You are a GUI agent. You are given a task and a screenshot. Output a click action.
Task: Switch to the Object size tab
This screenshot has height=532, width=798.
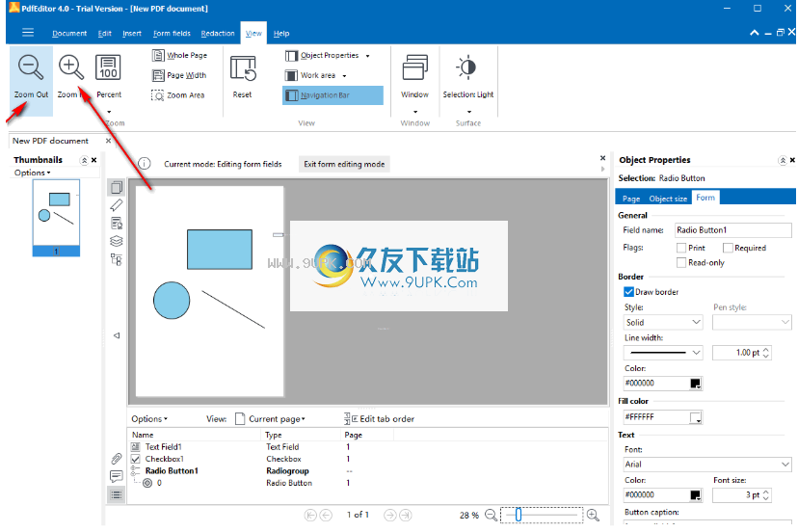tap(668, 199)
